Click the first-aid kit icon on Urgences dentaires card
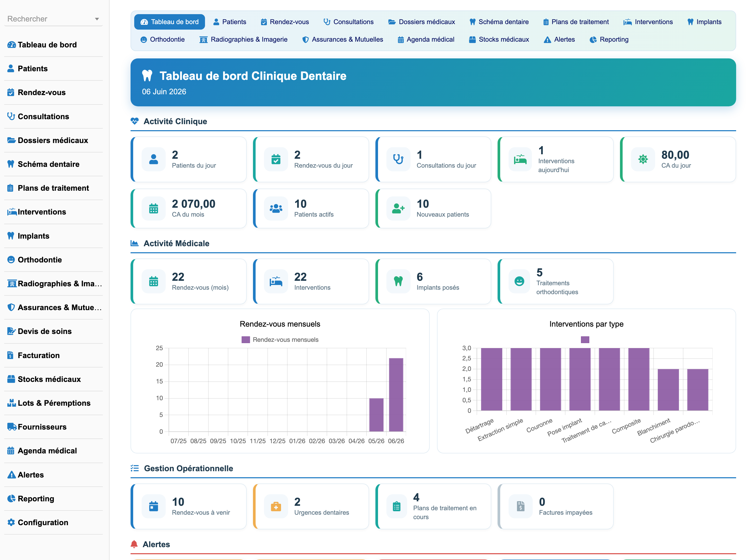The height and width of the screenshot is (560, 755). pos(276,507)
